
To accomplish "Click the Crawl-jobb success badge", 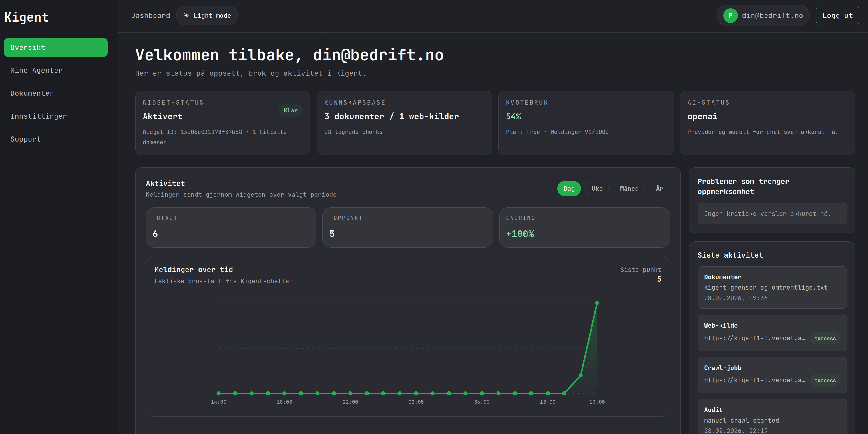I will tap(825, 381).
